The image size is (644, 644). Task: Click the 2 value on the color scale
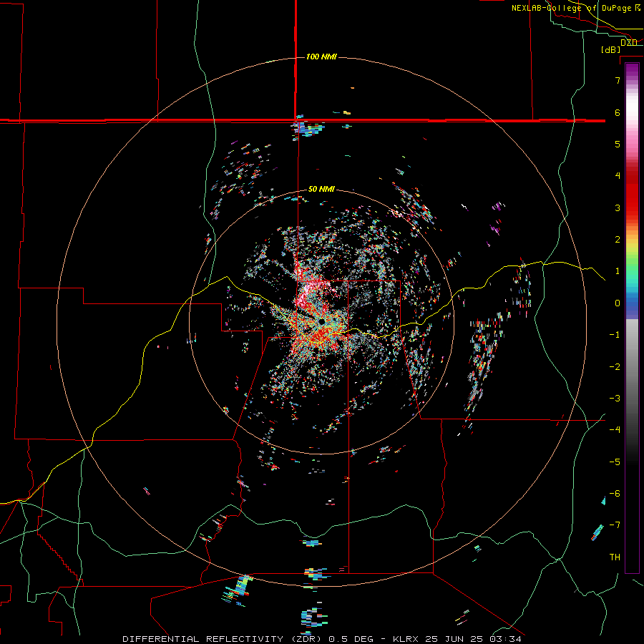(618, 240)
